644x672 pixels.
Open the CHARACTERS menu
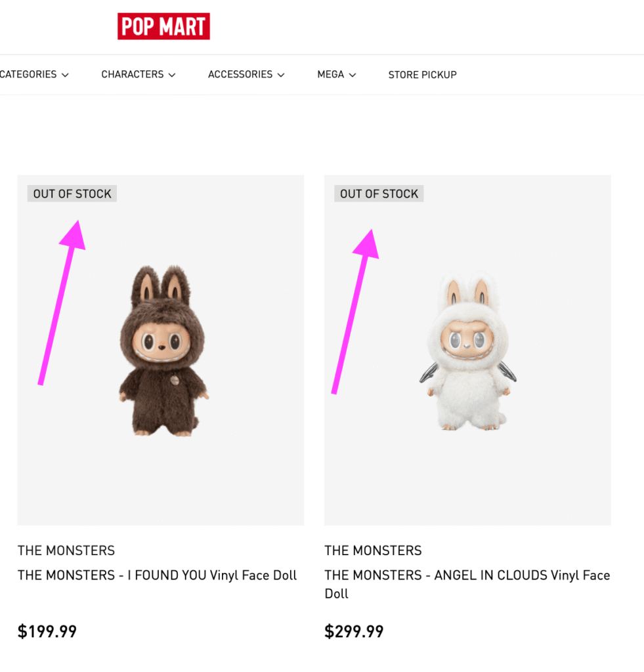pyautogui.click(x=133, y=75)
